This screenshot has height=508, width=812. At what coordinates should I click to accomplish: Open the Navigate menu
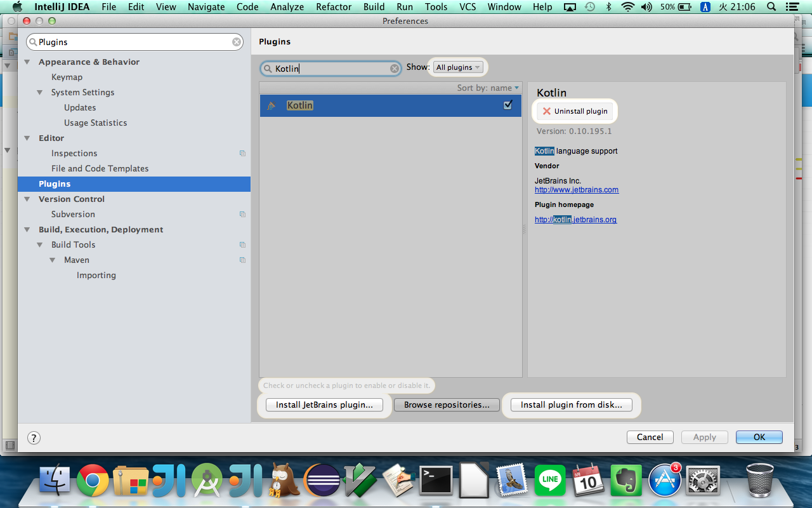(x=206, y=7)
